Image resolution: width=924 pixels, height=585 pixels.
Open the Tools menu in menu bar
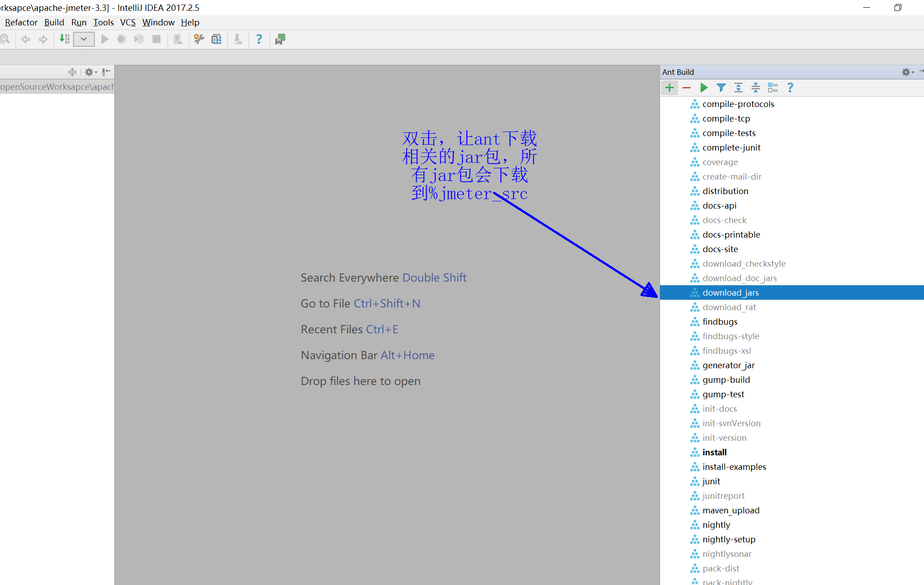pyautogui.click(x=103, y=22)
